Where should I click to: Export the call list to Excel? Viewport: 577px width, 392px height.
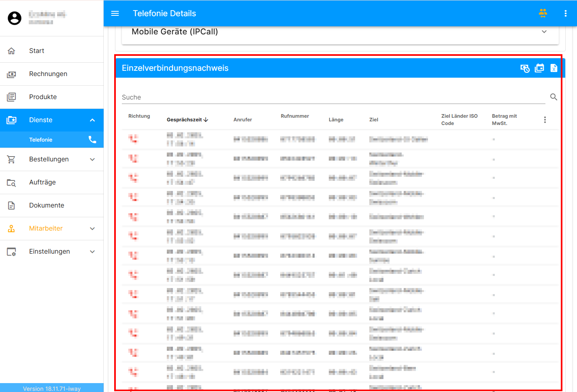point(554,68)
